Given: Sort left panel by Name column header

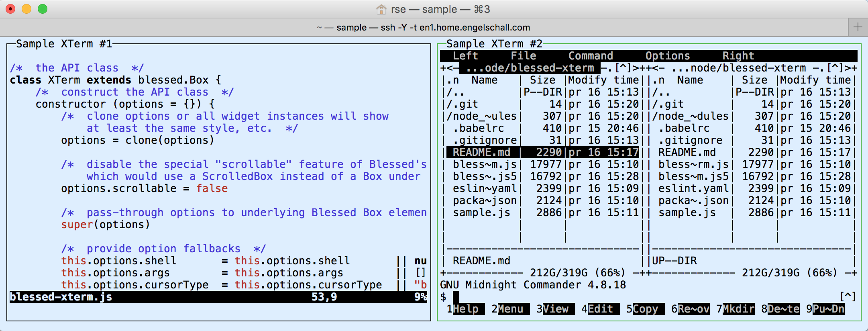Looking at the screenshot, I should click(x=485, y=80).
